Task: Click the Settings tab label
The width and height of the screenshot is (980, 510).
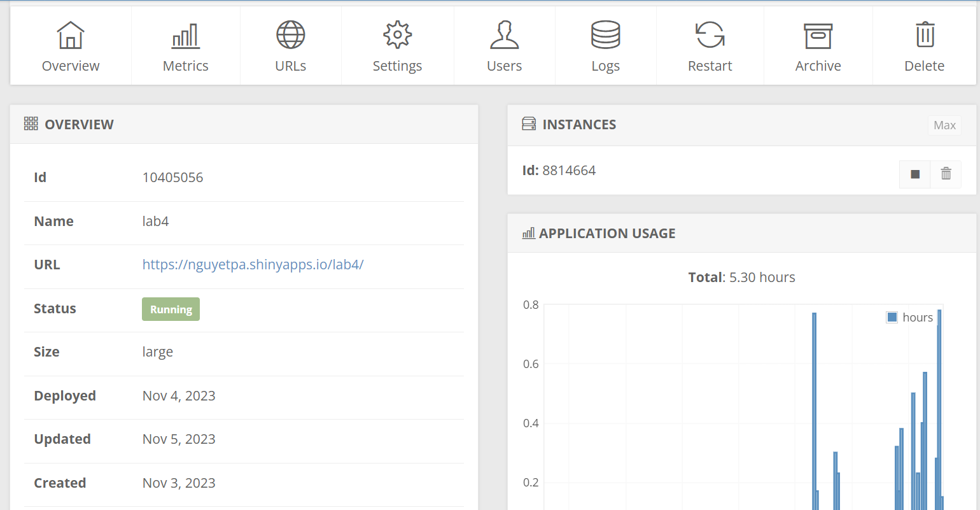Action: tap(398, 66)
